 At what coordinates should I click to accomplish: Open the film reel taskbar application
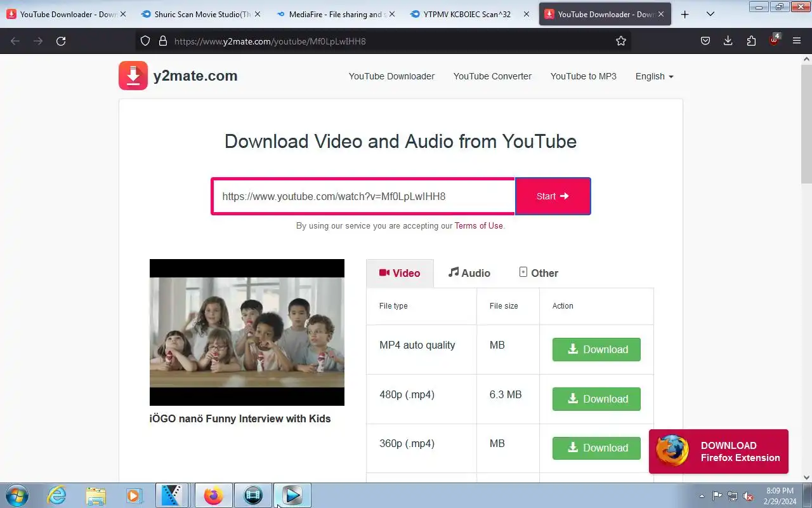point(252,495)
